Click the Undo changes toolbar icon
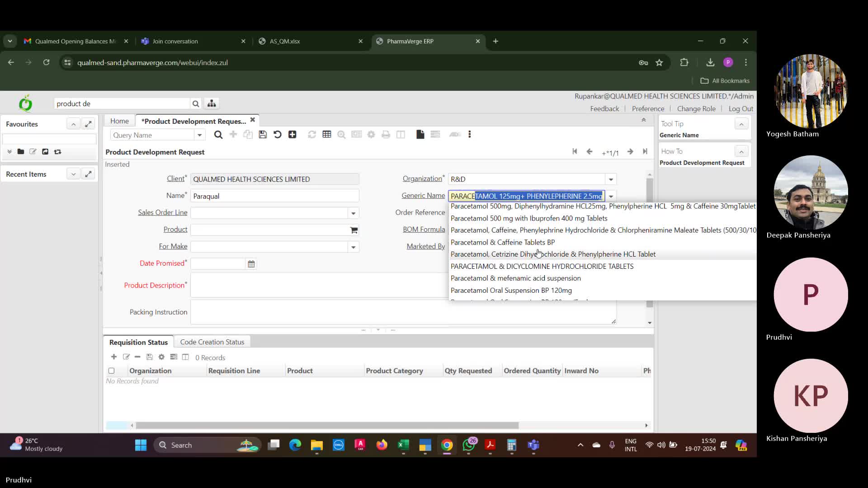The image size is (868, 488). pos(278,135)
